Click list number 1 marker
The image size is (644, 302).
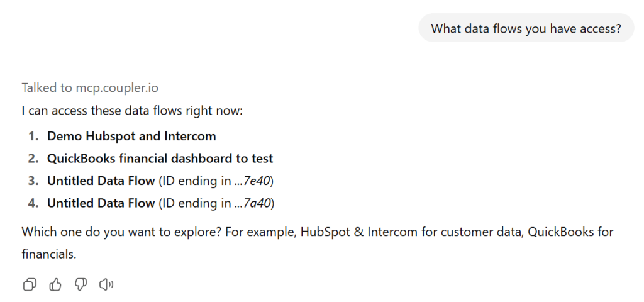point(33,136)
